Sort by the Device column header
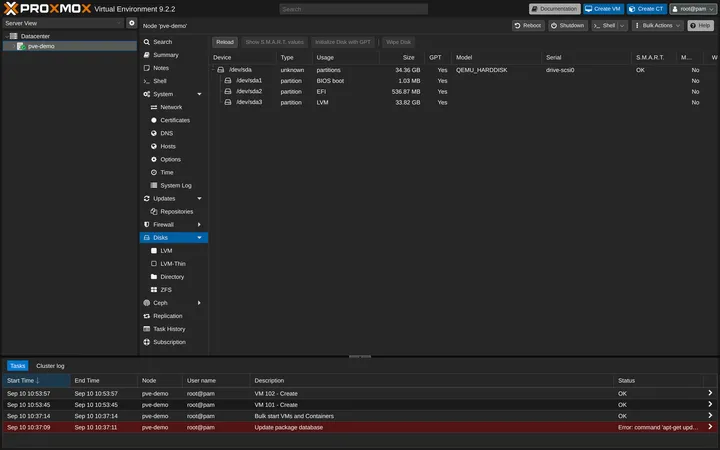The height and width of the screenshot is (450, 720). pos(243,57)
